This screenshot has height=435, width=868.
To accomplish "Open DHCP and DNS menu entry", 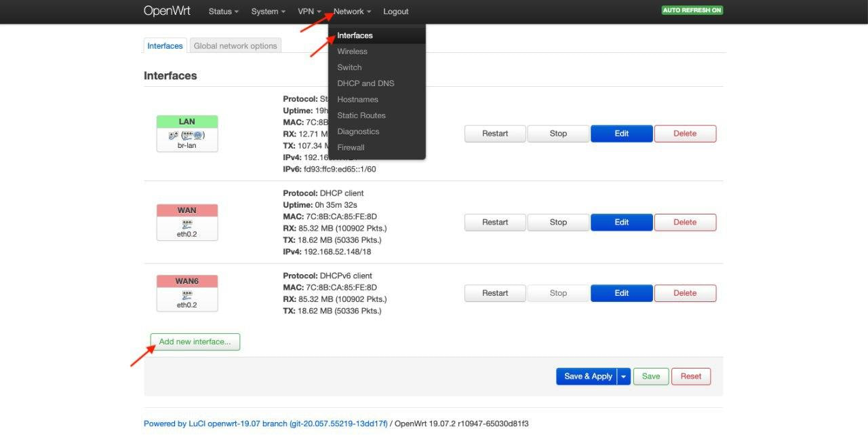I will tap(366, 83).
